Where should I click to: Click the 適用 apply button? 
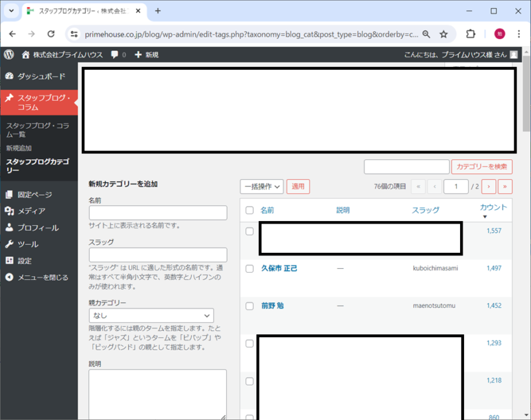tap(298, 186)
